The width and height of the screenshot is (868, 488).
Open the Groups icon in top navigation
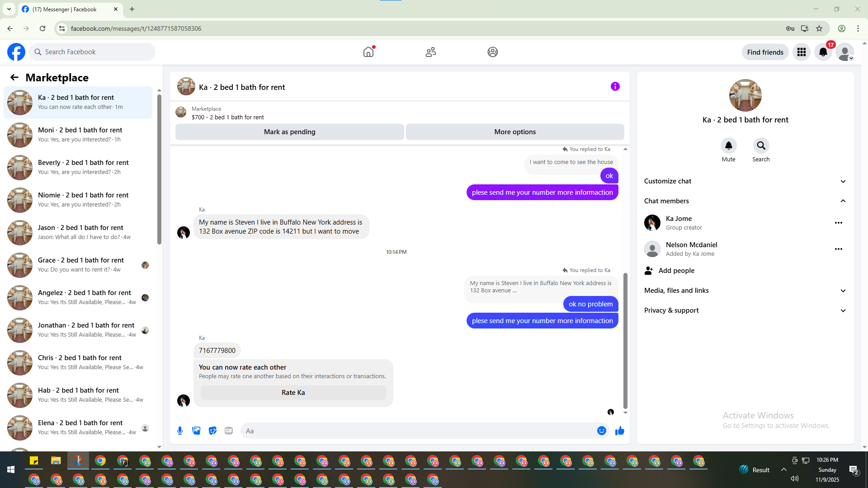pyautogui.click(x=493, y=52)
